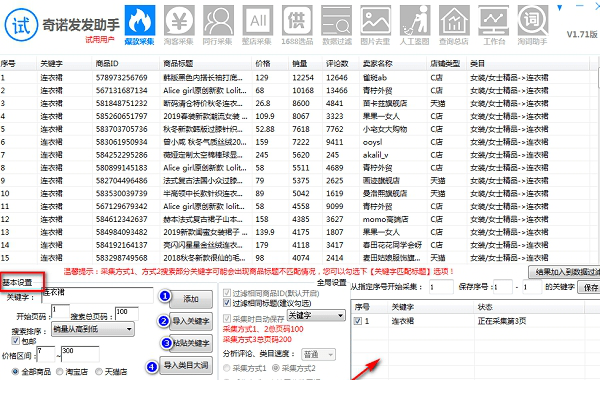Toggle 过滤相同标题(建议勾选) checkbox
The image size is (600, 395).
(227, 303)
